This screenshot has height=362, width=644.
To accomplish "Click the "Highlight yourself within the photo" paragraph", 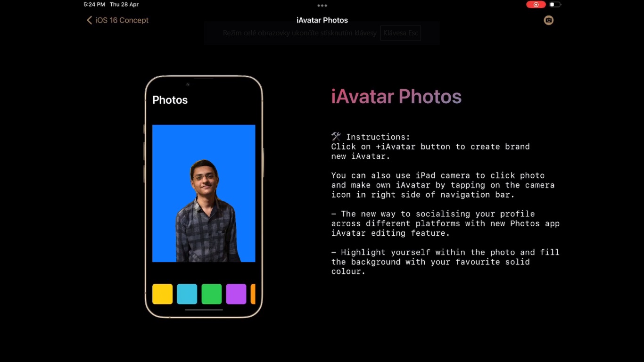I will point(446,262).
